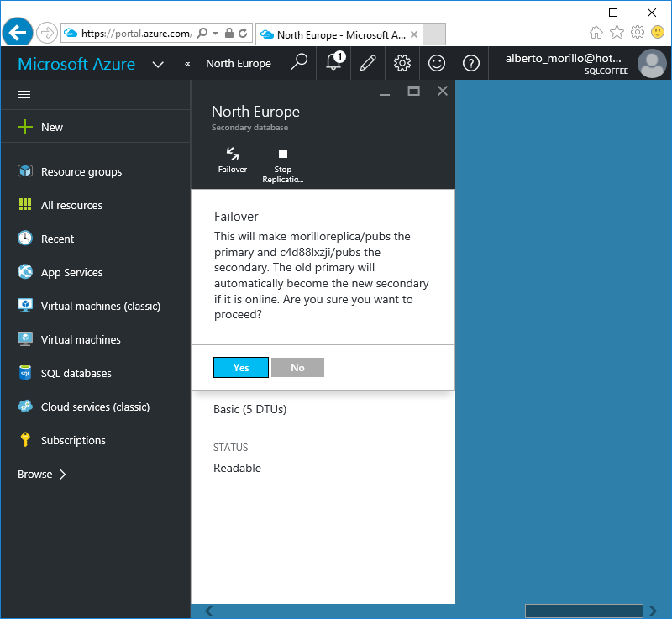Open a new browser tab
672x619 pixels.
tap(434, 34)
